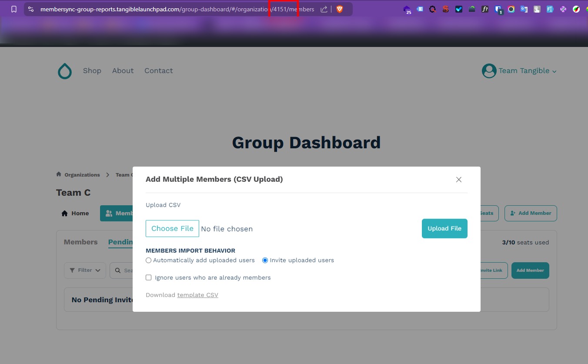Screen dimensions: 588x364
Task: Open the Bitwarden password manager extension
Action: (499, 9)
